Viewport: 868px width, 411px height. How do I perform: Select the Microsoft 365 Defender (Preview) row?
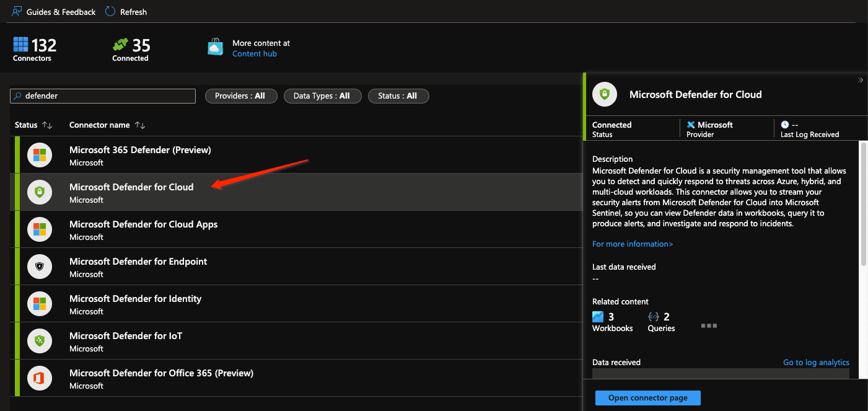[296, 155]
